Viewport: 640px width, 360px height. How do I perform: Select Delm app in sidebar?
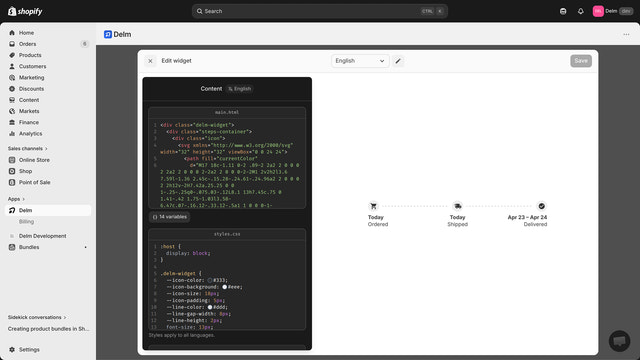pos(48,210)
